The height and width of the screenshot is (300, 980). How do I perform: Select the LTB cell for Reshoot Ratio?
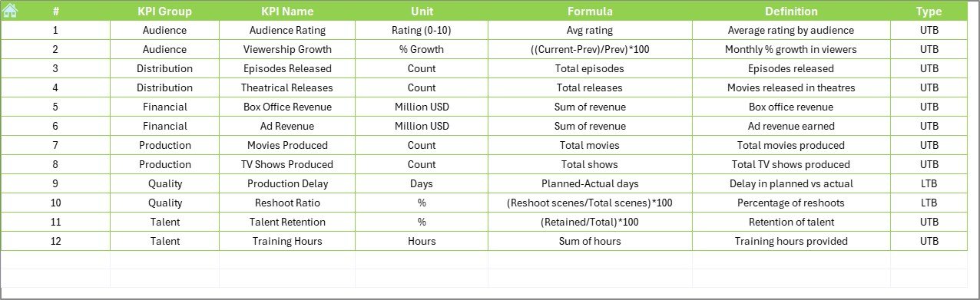tap(929, 203)
